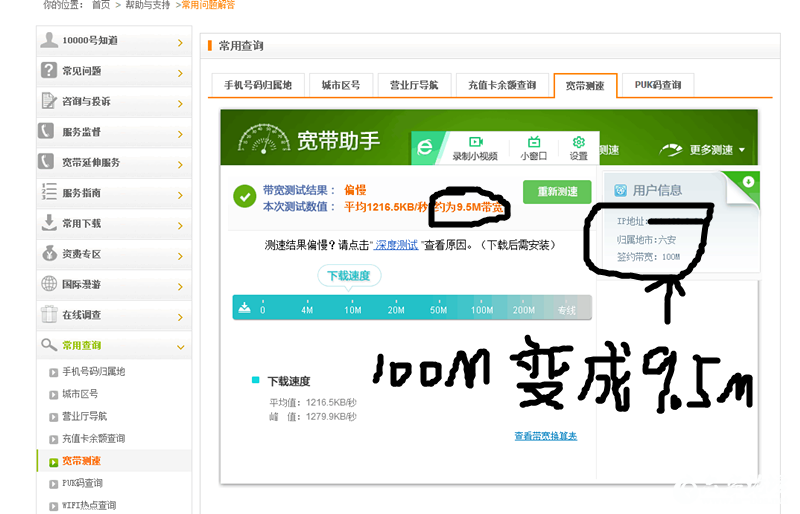
Task: Switch to the 城市区号 tab
Action: 341,85
